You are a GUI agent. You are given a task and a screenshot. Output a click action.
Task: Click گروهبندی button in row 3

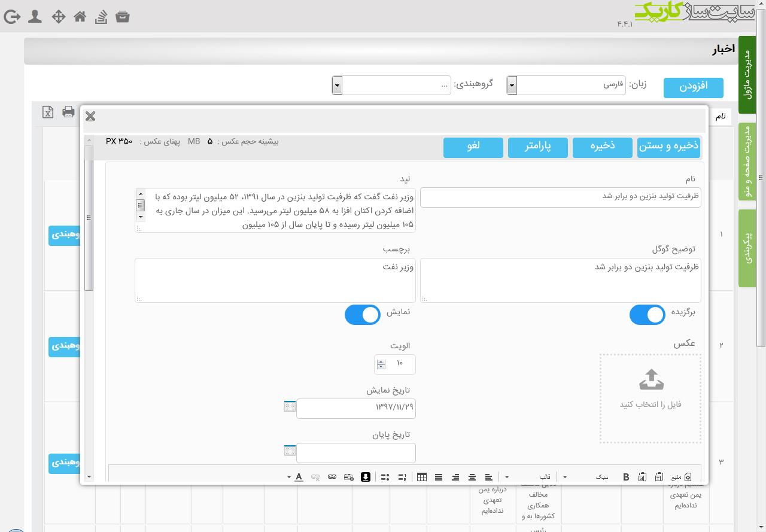(65, 463)
